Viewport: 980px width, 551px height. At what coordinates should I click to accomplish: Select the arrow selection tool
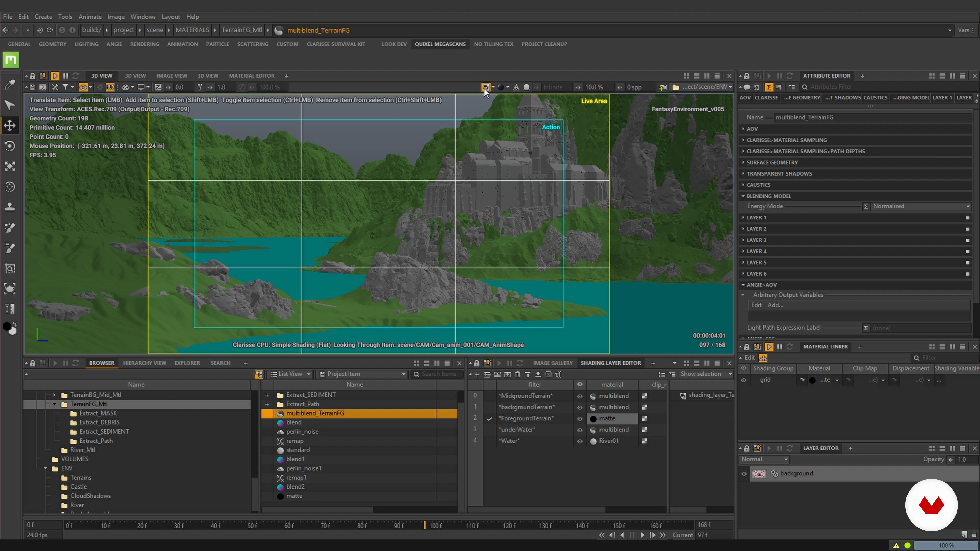[x=9, y=105]
